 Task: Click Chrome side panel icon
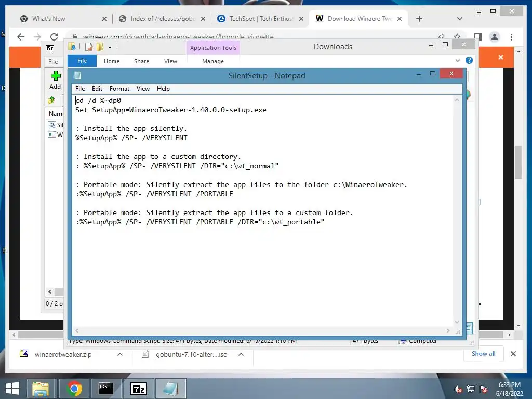[x=478, y=37]
